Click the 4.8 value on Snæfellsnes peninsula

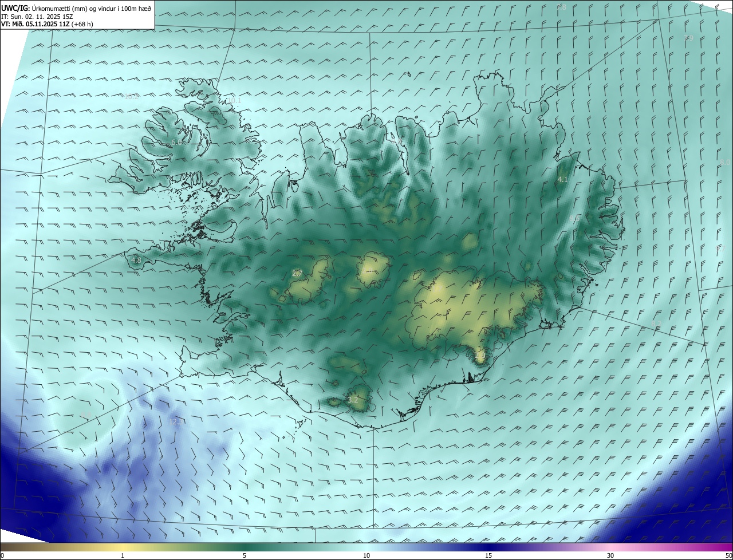pyautogui.click(x=136, y=260)
